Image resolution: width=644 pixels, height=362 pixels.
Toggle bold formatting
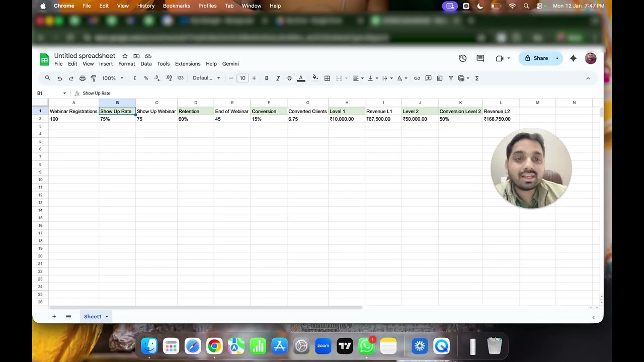point(267,78)
